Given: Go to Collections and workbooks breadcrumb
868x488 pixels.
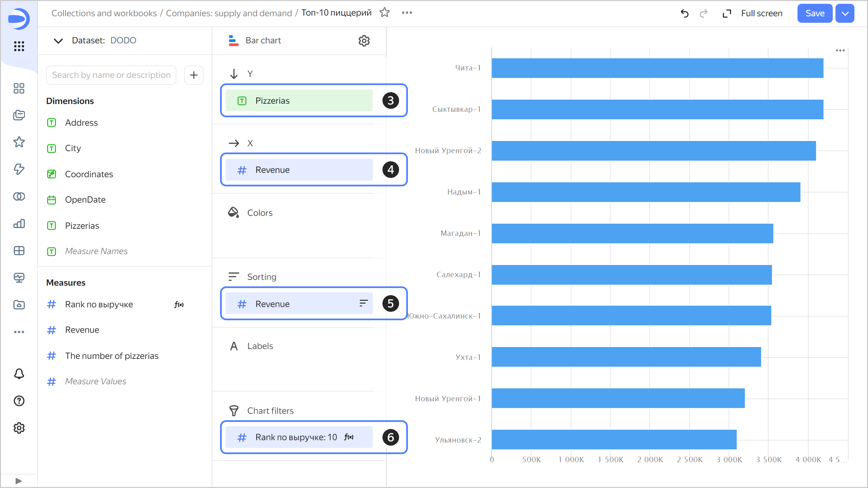Looking at the screenshot, I should click(104, 13).
